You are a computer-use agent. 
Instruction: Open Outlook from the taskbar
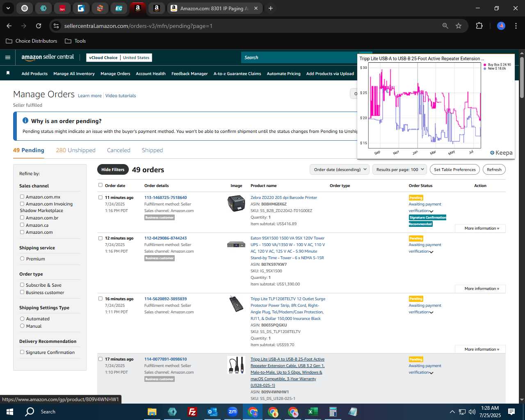pos(212,411)
